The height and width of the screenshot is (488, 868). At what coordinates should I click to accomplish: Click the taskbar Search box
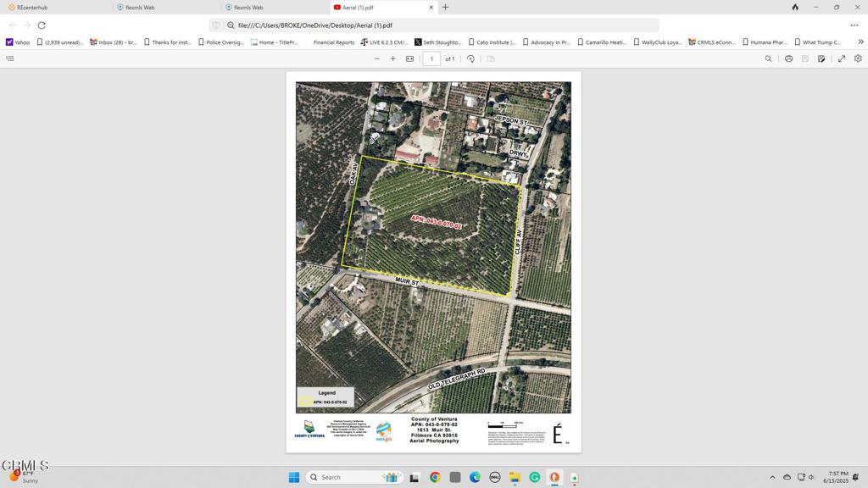[355, 477]
